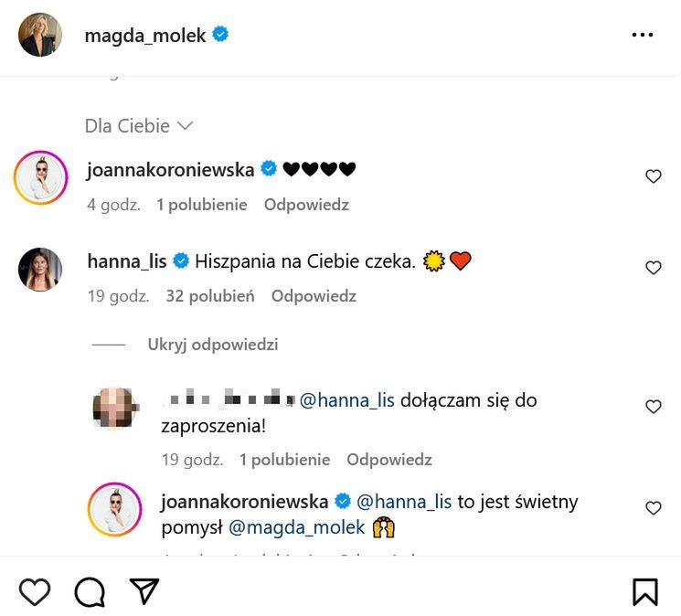
Task: Open the comment bubble icon
Action: click(x=90, y=592)
